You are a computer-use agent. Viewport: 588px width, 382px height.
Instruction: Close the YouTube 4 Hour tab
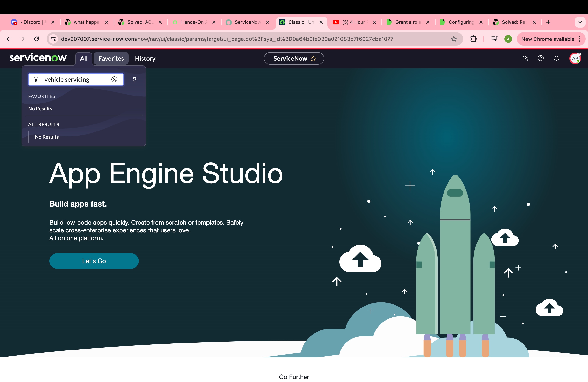(x=374, y=22)
